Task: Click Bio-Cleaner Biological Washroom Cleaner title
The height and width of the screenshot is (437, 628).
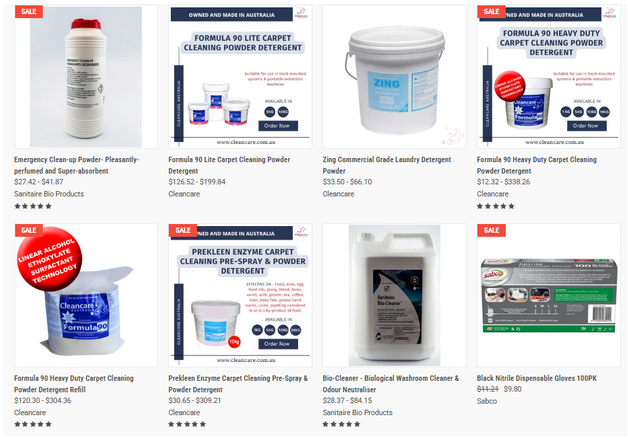Action: pyautogui.click(x=391, y=384)
